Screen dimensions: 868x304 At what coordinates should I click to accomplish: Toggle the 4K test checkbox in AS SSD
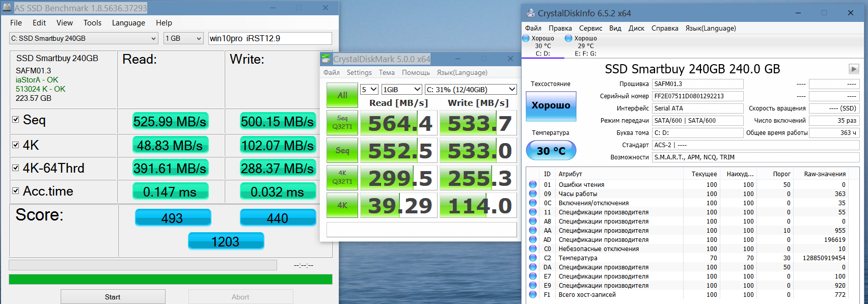[x=16, y=145]
